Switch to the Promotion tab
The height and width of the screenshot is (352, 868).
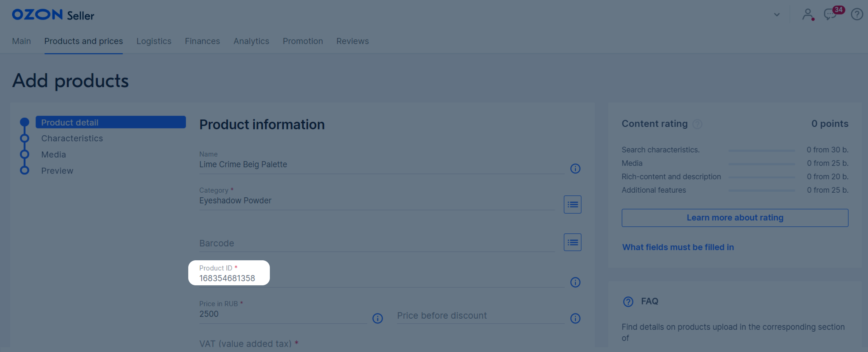302,41
